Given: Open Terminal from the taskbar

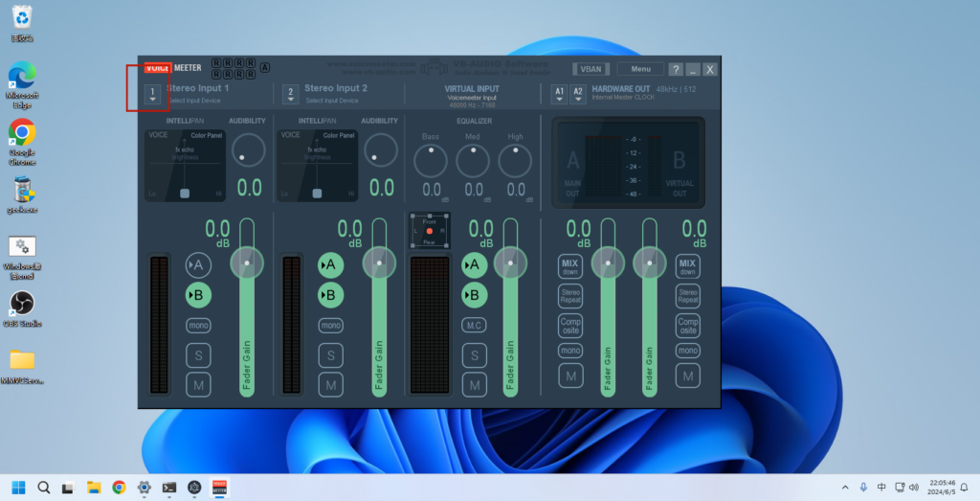Looking at the screenshot, I should (169, 488).
